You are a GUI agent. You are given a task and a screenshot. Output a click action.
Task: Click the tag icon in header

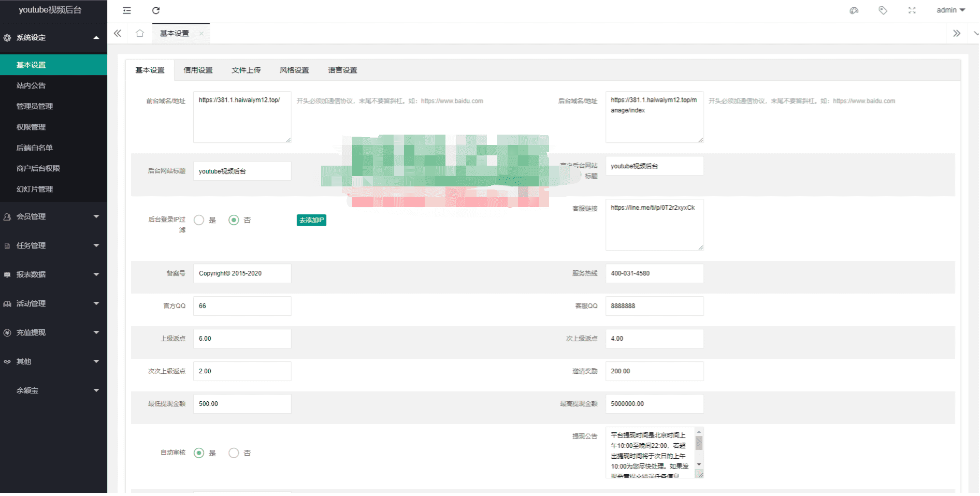click(x=883, y=10)
